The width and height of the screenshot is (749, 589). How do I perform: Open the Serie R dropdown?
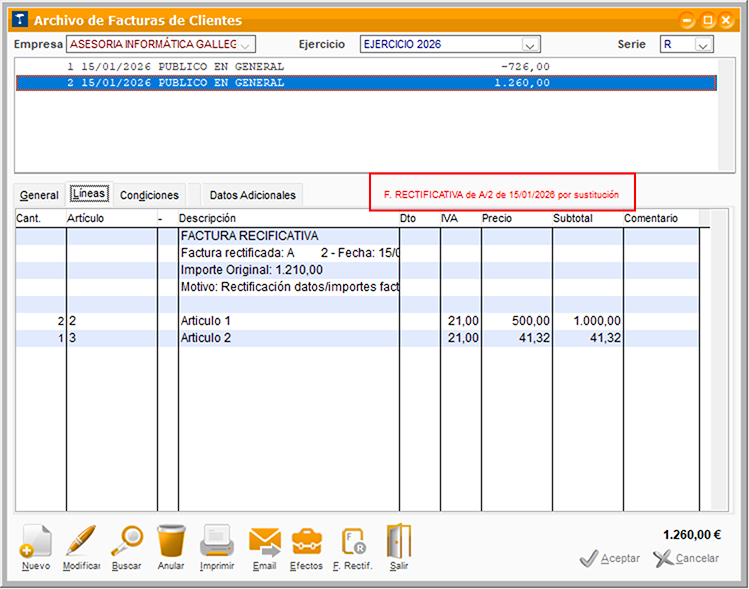(x=703, y=45)
